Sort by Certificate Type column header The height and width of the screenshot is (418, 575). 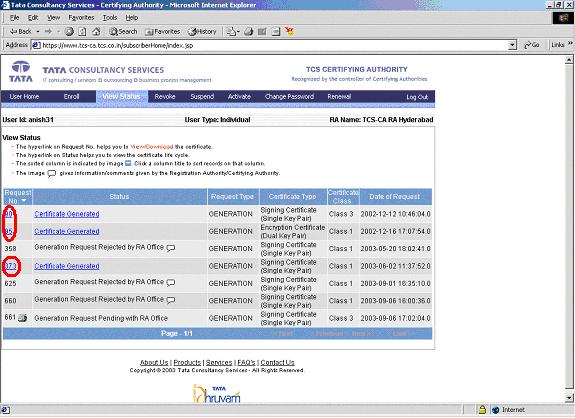[292, 197]
